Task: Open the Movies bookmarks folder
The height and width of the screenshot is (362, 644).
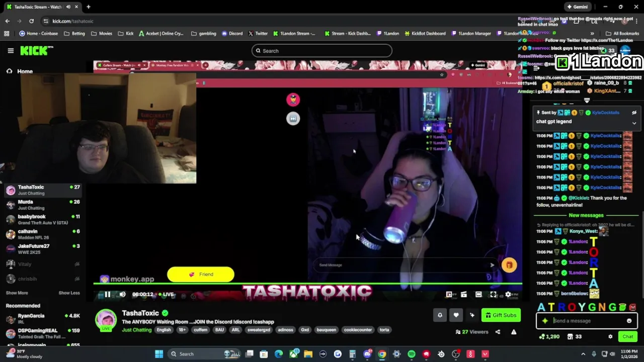Action: 101,34
